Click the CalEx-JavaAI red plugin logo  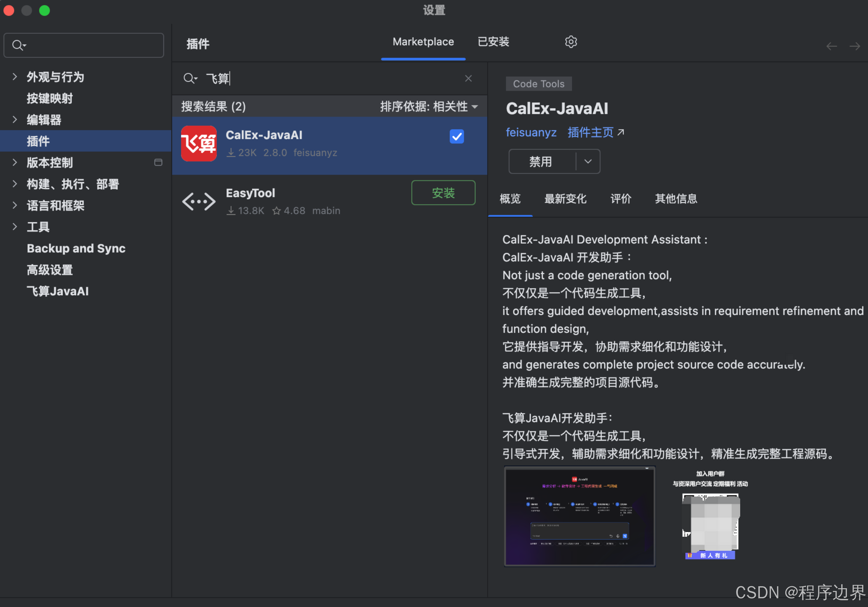point(199,144)
